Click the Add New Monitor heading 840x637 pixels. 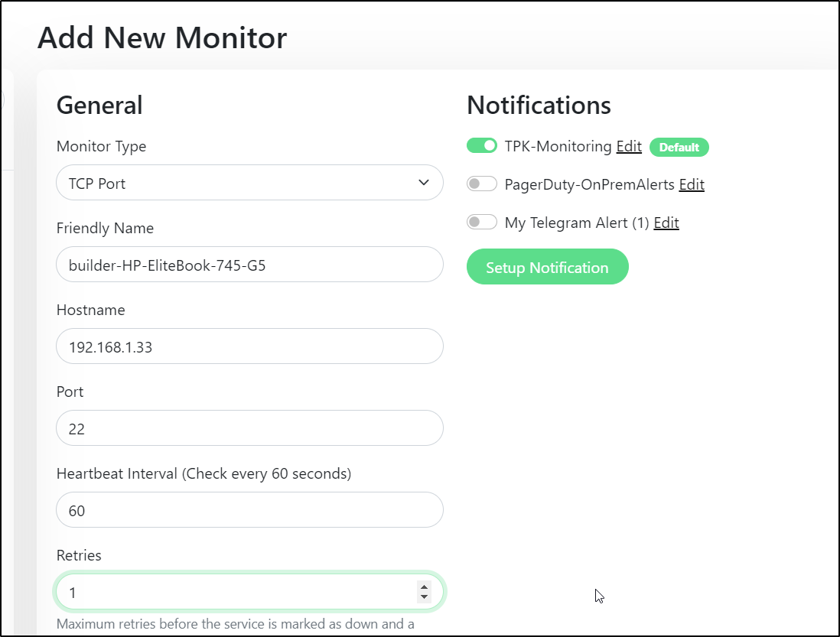pyautogui.click(x=162, y=38)
